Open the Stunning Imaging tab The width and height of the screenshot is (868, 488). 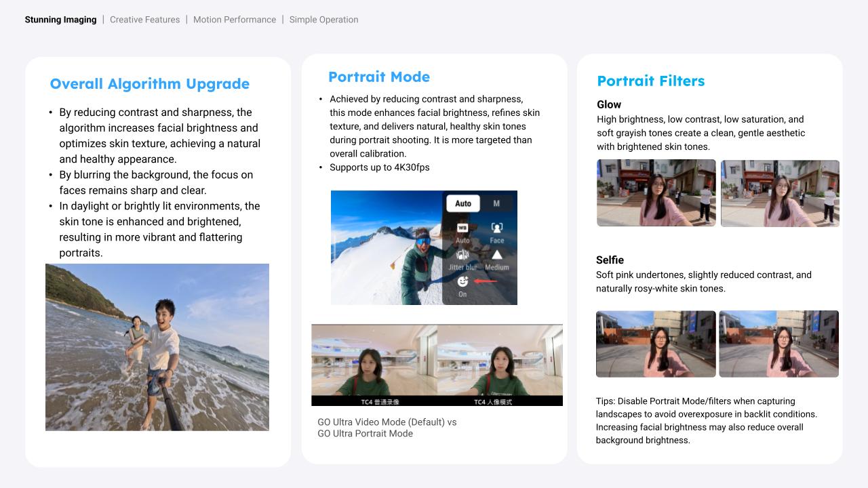click(x=60, y=20)
